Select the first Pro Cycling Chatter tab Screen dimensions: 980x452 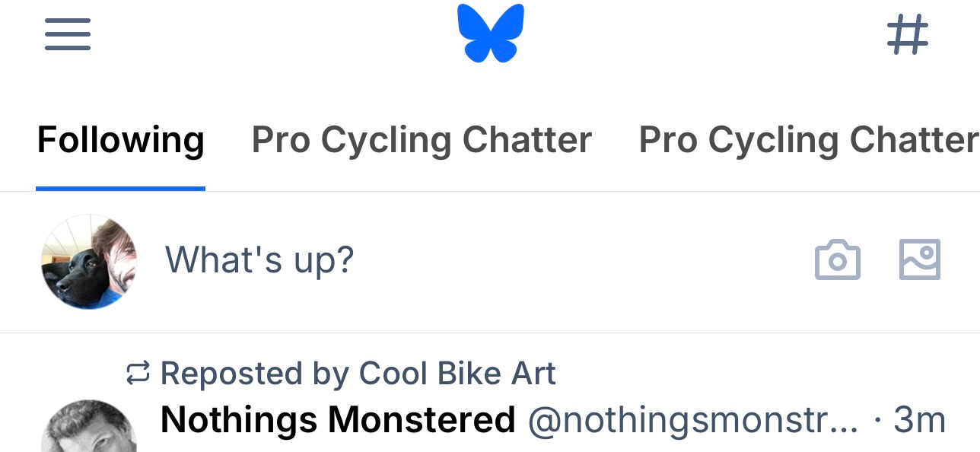[x=422, y=140]
